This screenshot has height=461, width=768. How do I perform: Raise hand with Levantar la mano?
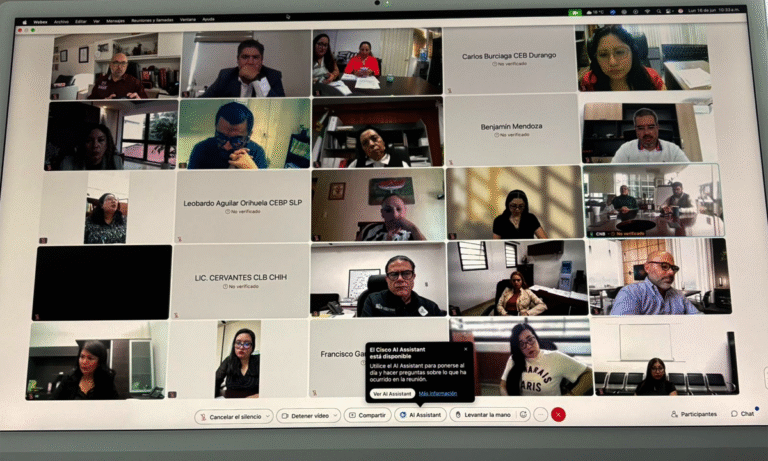[x=483, y=415]
